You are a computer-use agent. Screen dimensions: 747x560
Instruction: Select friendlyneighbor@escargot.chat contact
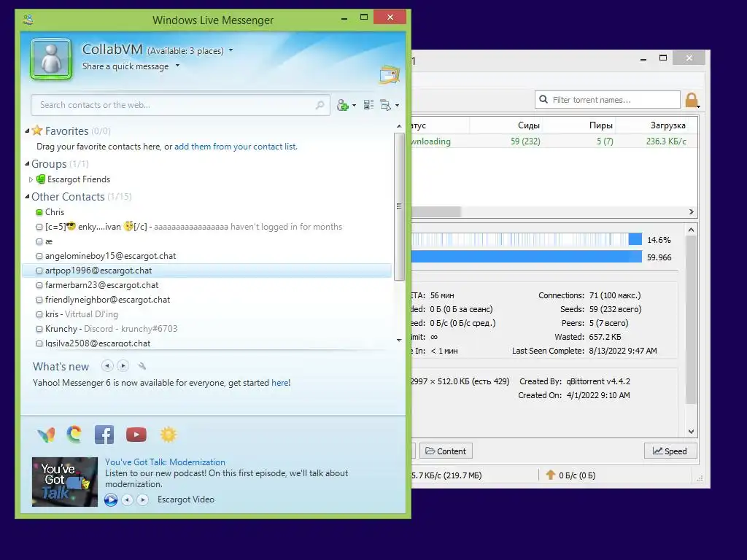(206, 300)
